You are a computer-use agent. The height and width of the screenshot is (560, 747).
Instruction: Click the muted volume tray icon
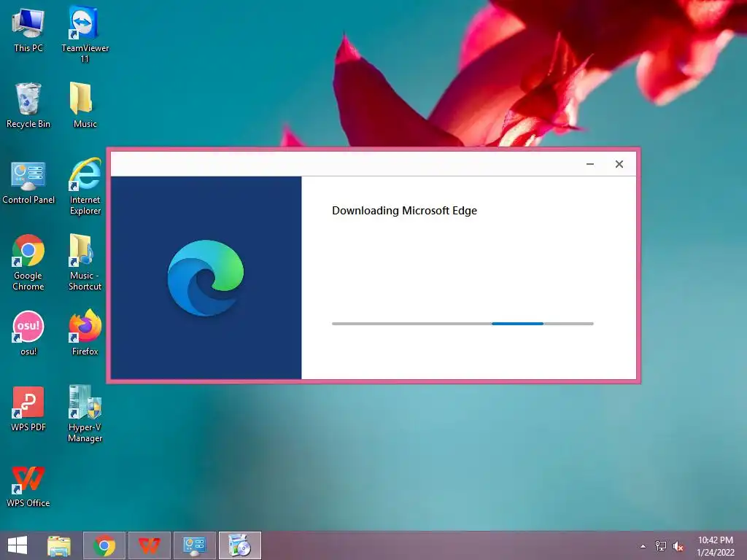point(678,546)
